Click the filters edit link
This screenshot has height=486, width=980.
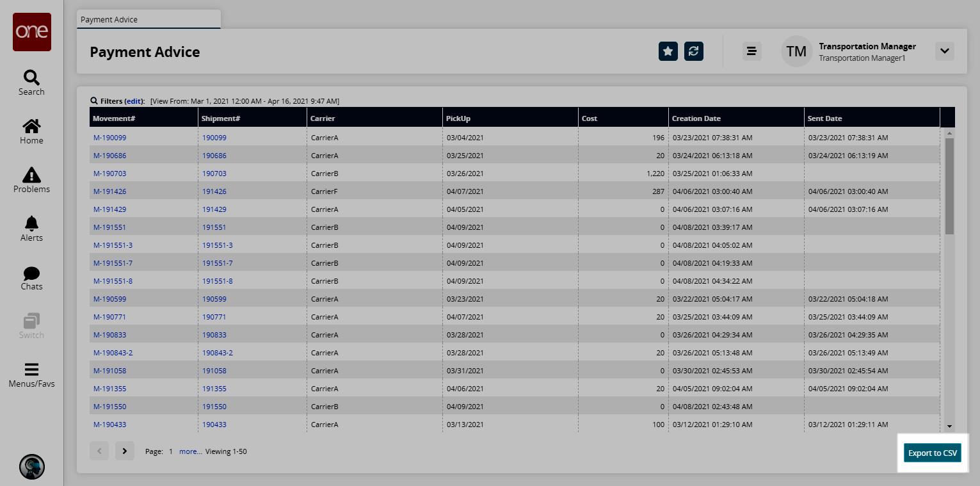click(134, 101)
